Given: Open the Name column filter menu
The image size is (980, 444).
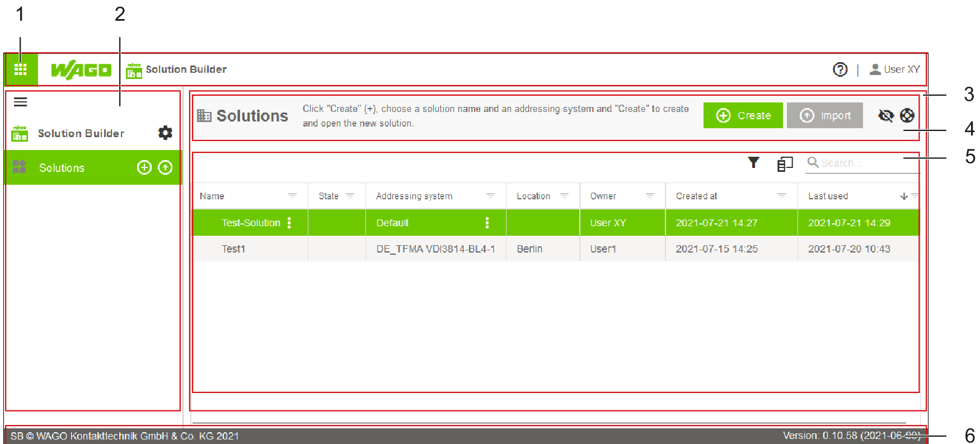Looking at the screenshot, I should (292, 196).
